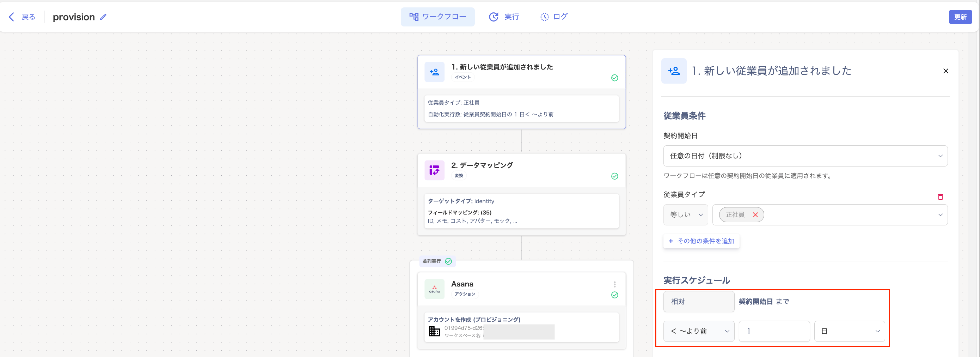Click the 並列実行 label
The image size is (980, 357).
coord(431,261)
